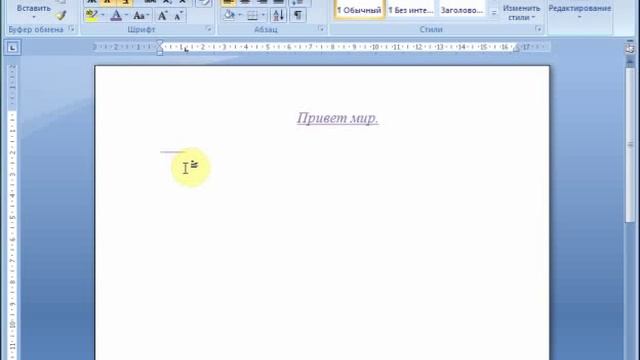Toggle the ruler button above the scrollbar

click(x=630, y=48)
